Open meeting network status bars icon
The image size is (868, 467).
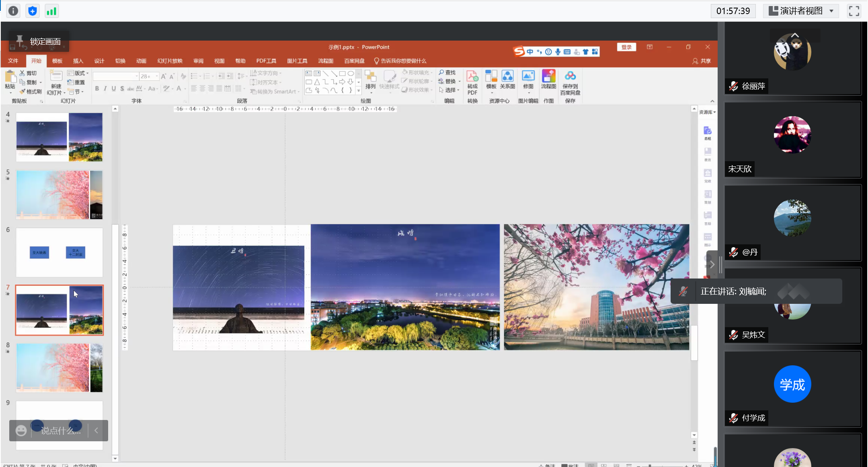(51, 11)
